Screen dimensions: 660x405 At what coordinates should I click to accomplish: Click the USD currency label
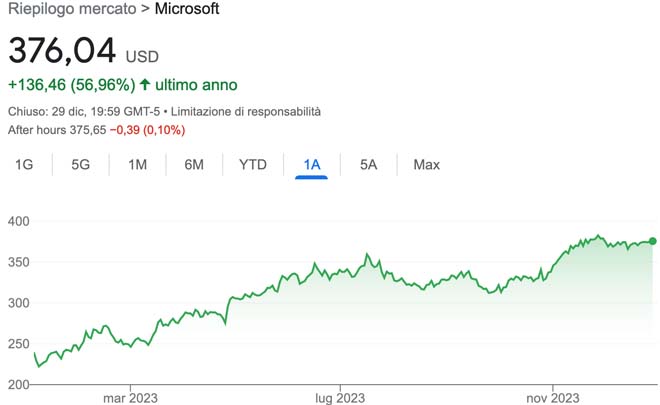[x=142, y=56]
